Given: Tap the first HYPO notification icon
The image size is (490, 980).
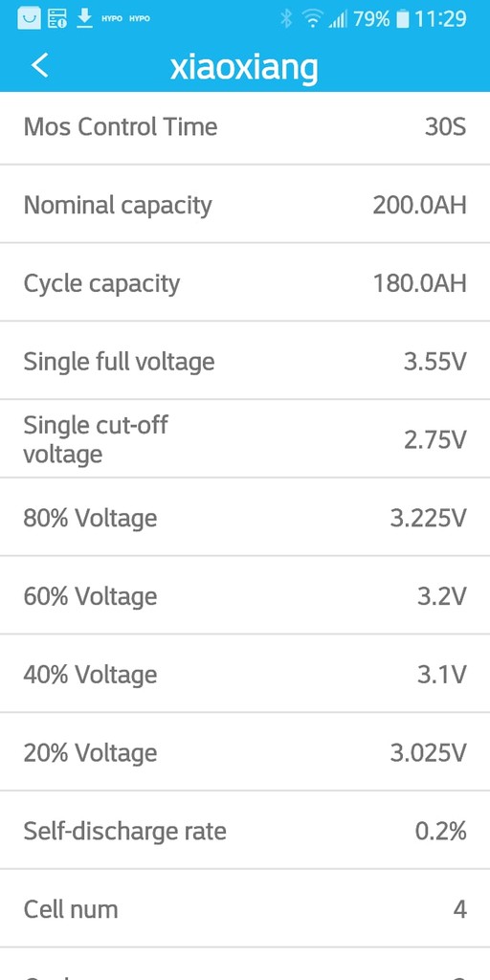Looking at the screenshot, I should [112, 19].
